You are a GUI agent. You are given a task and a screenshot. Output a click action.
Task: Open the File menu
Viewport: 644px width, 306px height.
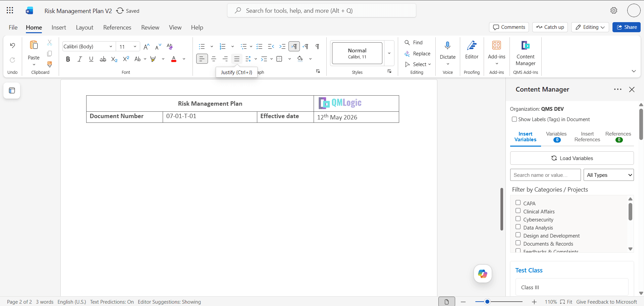click(13, 28)
